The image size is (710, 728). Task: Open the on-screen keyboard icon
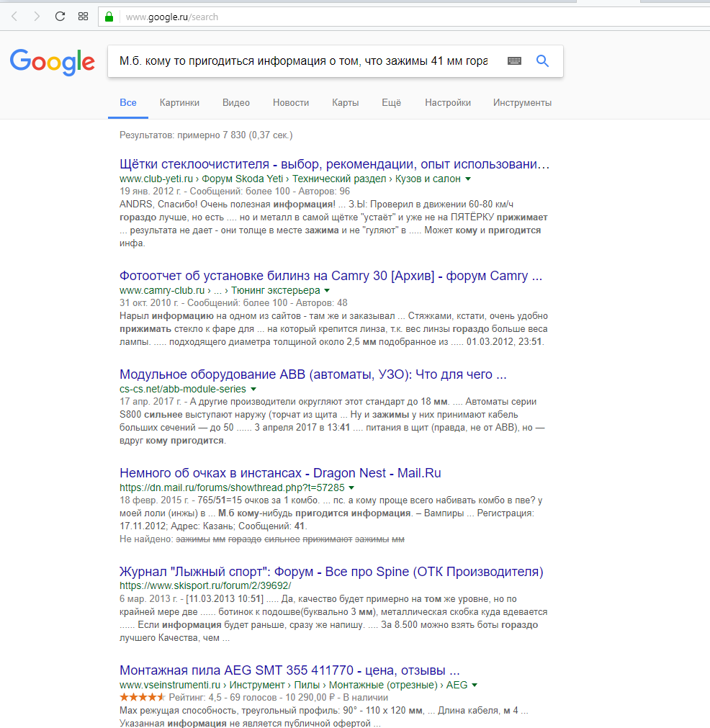coord(514,61)
